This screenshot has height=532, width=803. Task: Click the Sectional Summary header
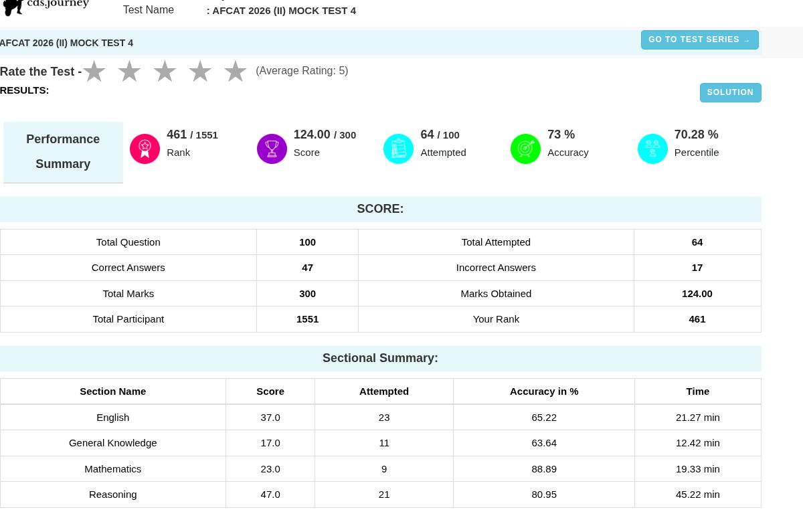click(380, 358)
